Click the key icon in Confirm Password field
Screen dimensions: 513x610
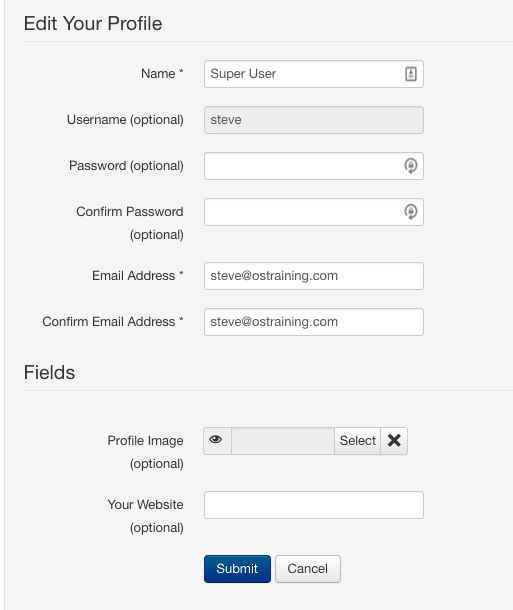click(411, 212)
